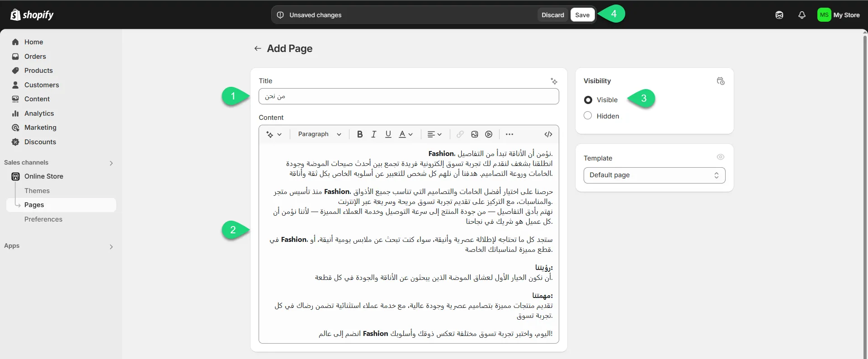Open the Default page template dropdown

[654, 175]
